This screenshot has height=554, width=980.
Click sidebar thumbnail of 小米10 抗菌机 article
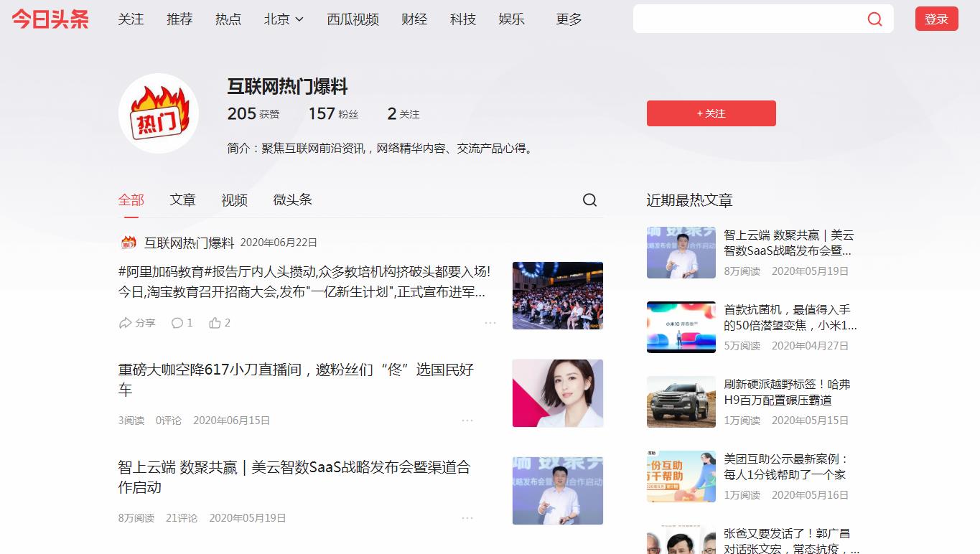click(681, 327)
